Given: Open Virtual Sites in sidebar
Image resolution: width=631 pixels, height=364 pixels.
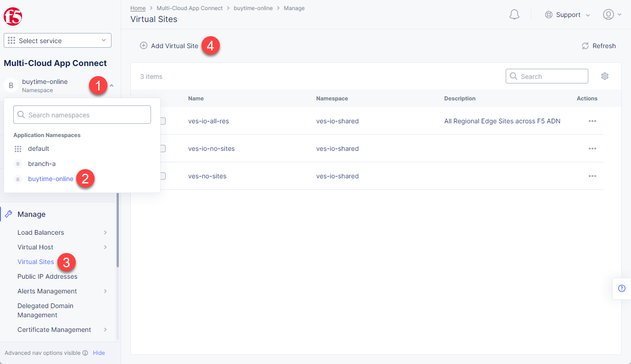Looking at the screenshot, I should 36,262.
